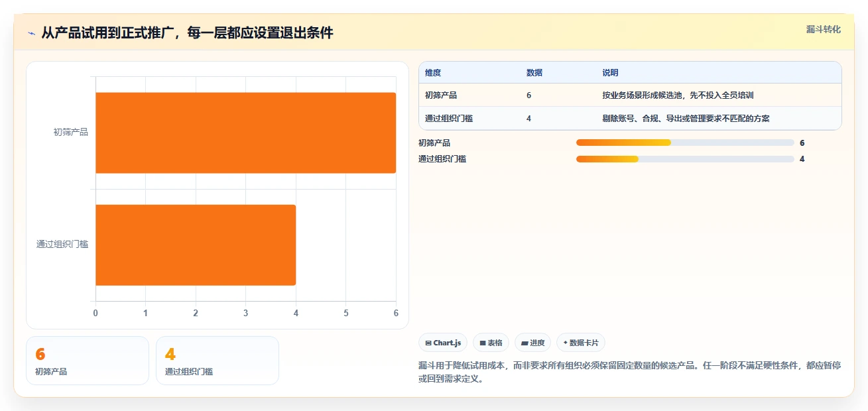
Task: Click the table value 4 for 通过组织门槛
Action: [x=528, y=119]
